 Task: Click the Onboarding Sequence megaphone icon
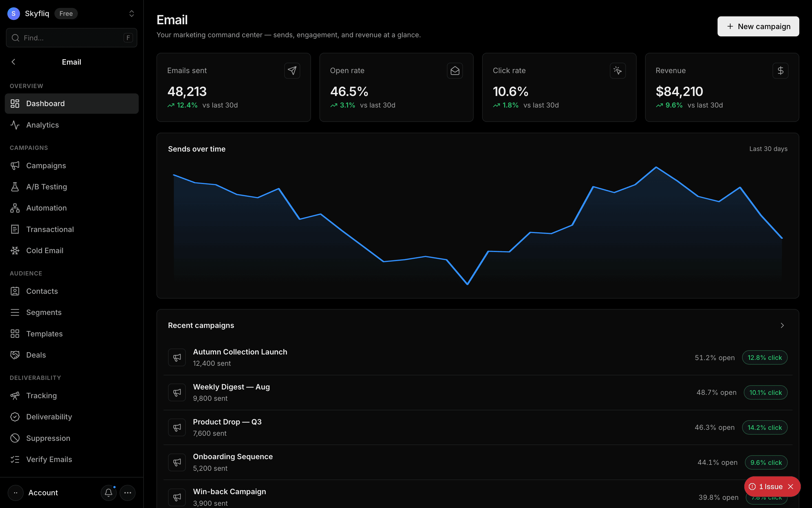(177, 462)
